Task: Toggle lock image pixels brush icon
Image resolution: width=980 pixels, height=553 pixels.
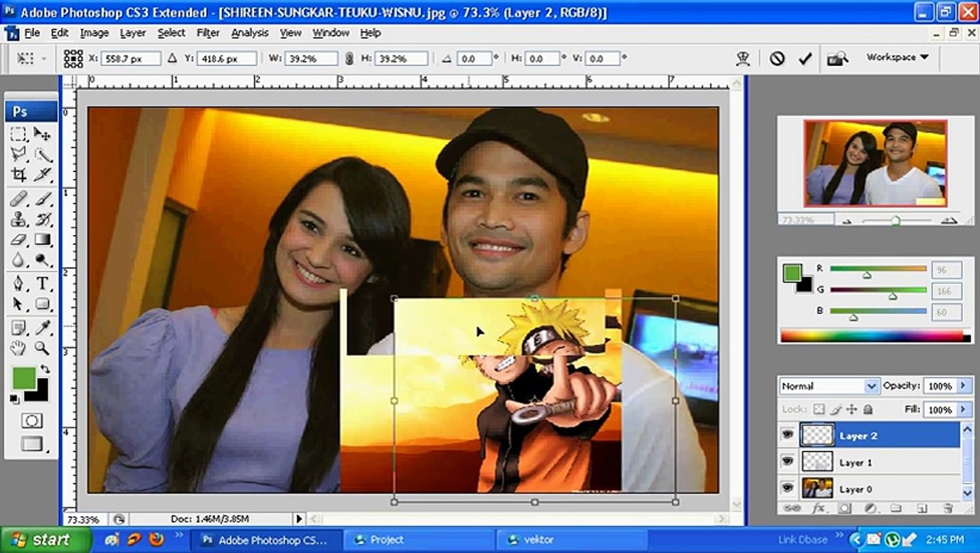Action: [x=836, y=409]
